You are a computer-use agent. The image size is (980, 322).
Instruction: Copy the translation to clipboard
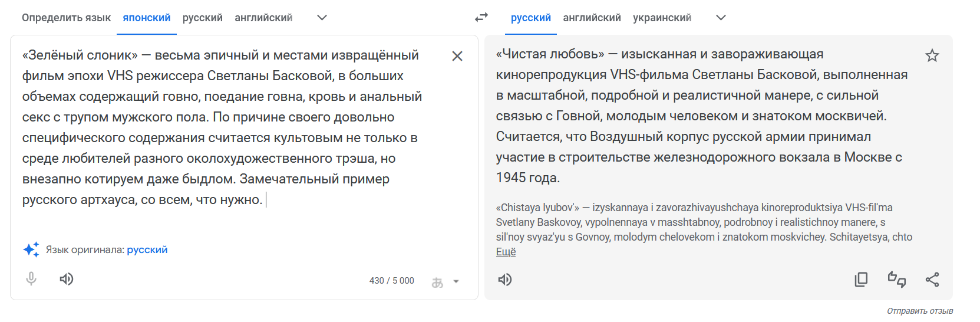[861, 280]
